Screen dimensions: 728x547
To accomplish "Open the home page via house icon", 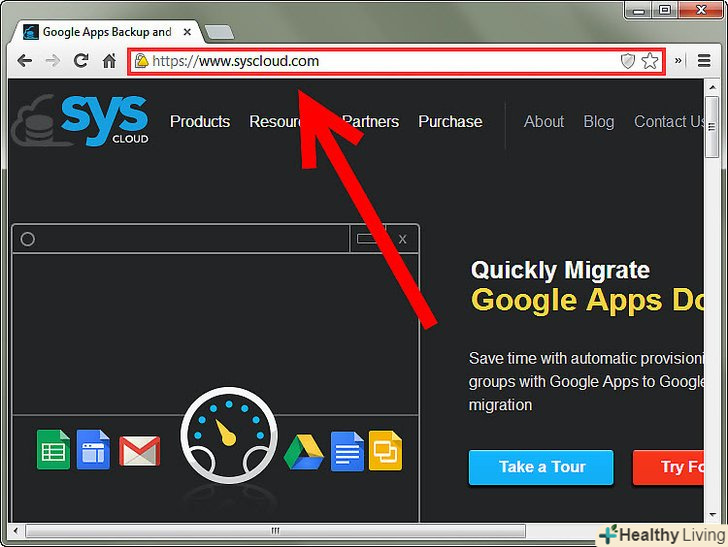I will coord(109,61).
